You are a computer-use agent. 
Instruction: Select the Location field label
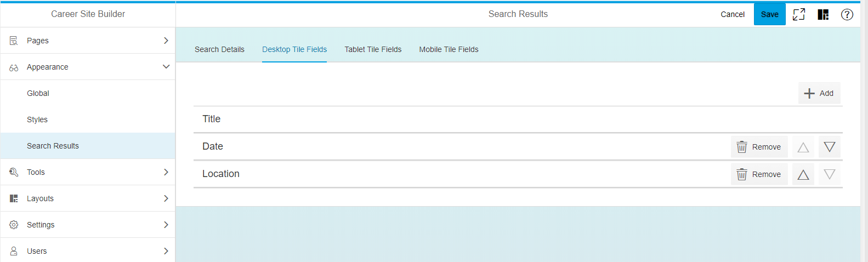click(221, 174)
